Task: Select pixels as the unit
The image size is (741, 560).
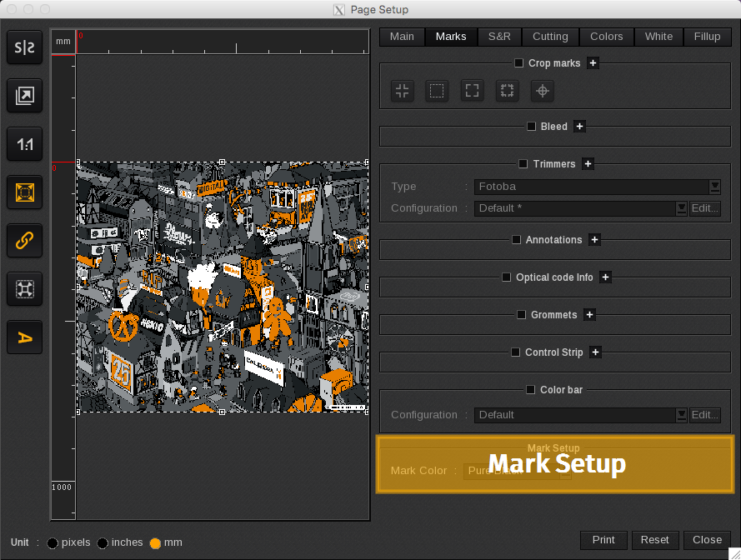Action: 53,543
